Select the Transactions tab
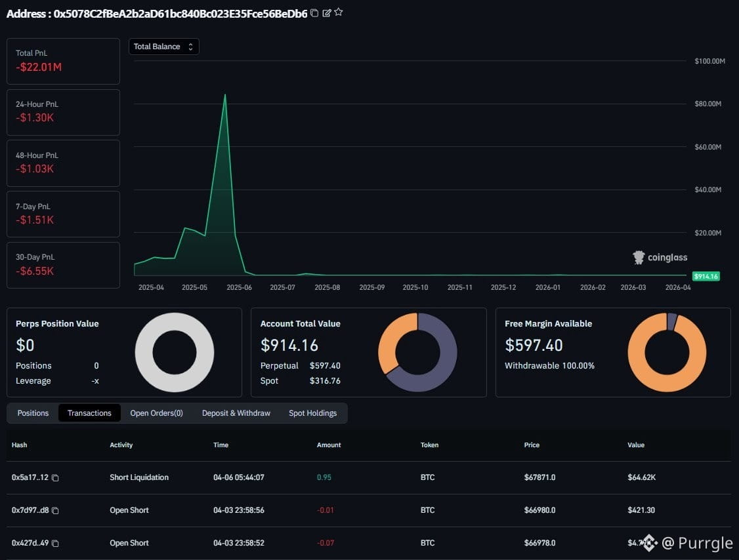This screenshot has width=739, height=560. click(89, 413)
